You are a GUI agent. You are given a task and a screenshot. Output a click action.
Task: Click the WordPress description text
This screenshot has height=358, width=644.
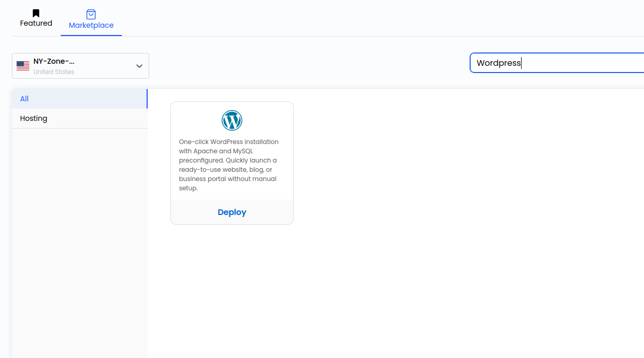pos(229,165)
